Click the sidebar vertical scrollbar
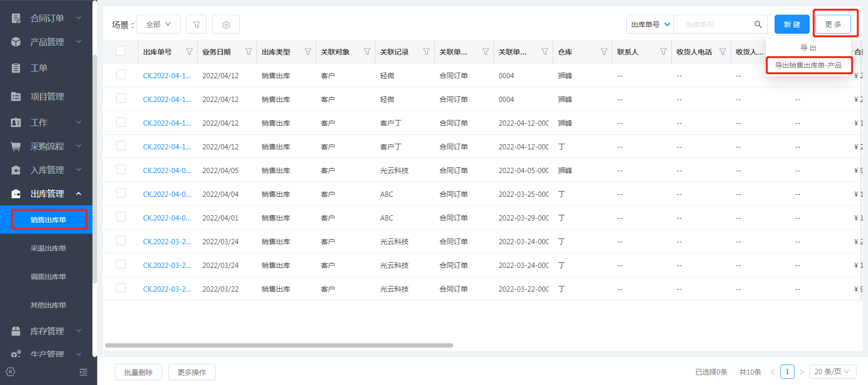868x385 pixels. point(95,169)
